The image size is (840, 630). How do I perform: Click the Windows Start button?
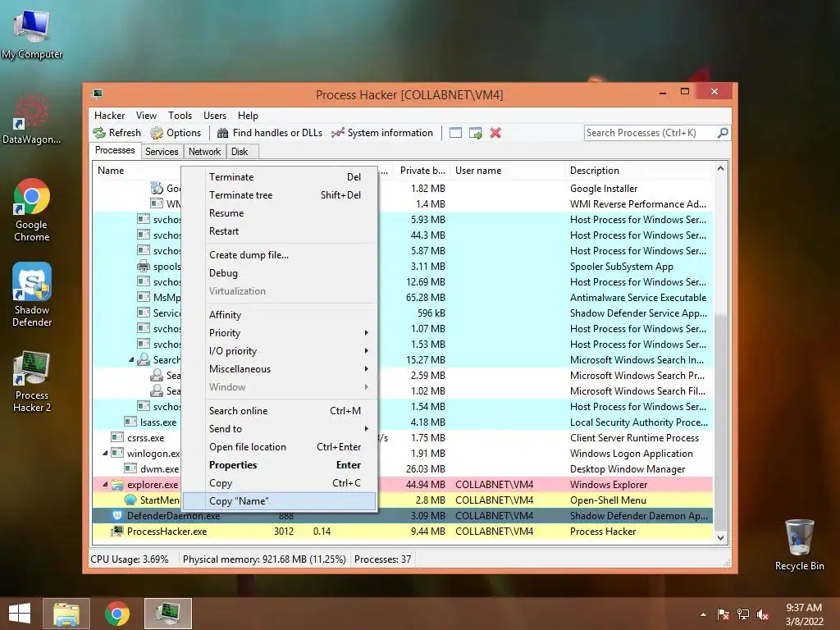[x=20, y=614]
